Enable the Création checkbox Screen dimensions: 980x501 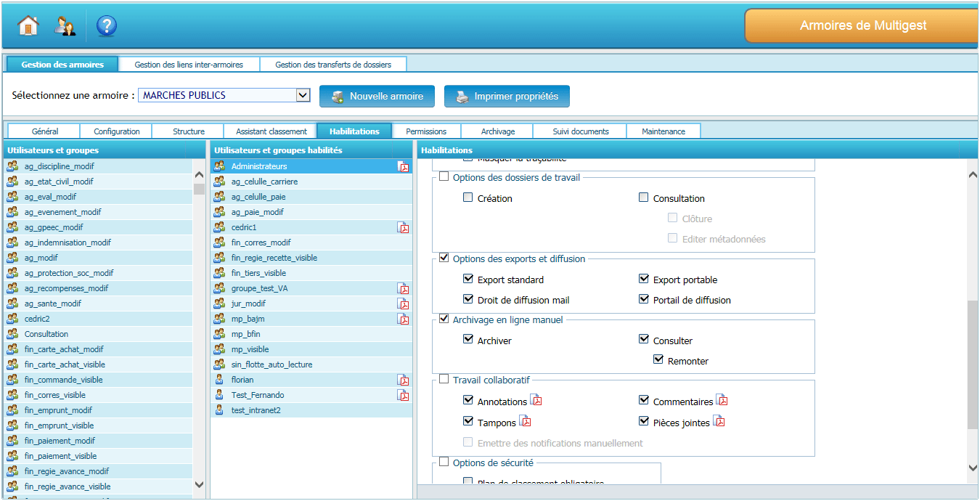click(468, 197)
